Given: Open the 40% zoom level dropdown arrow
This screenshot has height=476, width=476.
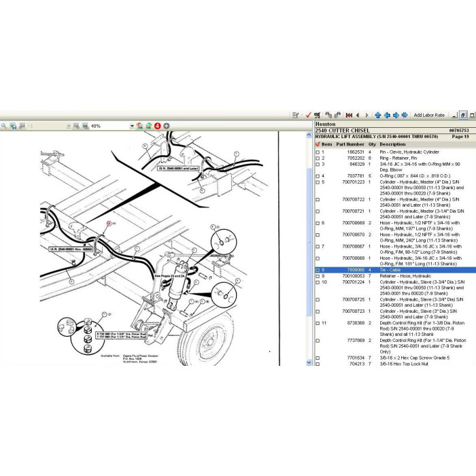Looking at the screenshot, I should [132, 126].
